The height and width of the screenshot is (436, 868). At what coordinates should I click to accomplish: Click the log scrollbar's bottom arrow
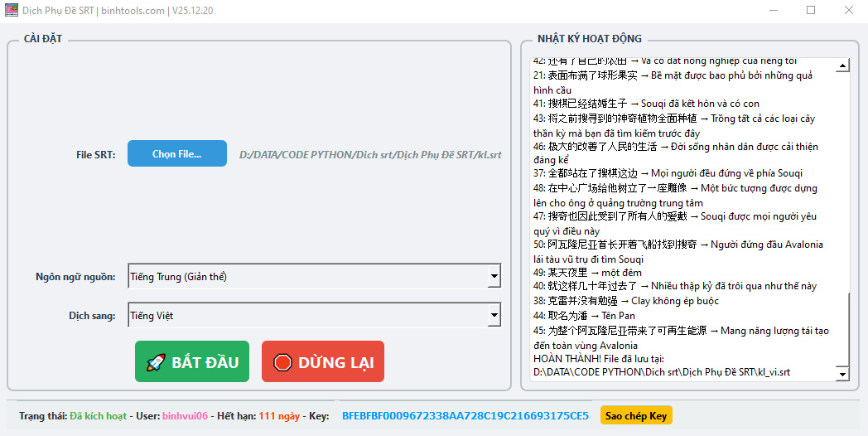pyautogui.click(x=842, y=374)
